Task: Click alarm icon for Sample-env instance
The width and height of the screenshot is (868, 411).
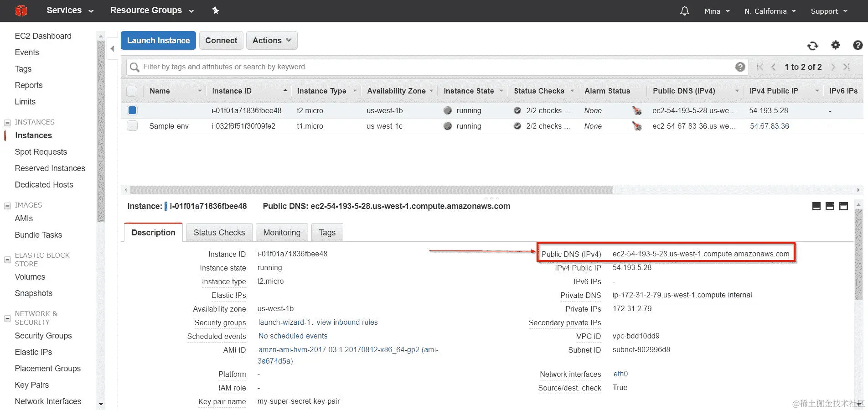Action: (x=637, y=126)
